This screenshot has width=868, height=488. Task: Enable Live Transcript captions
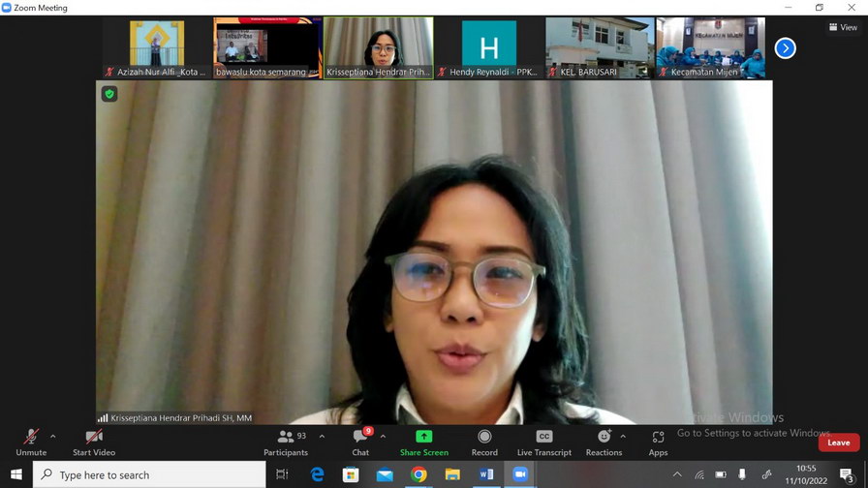pos(544,442)
